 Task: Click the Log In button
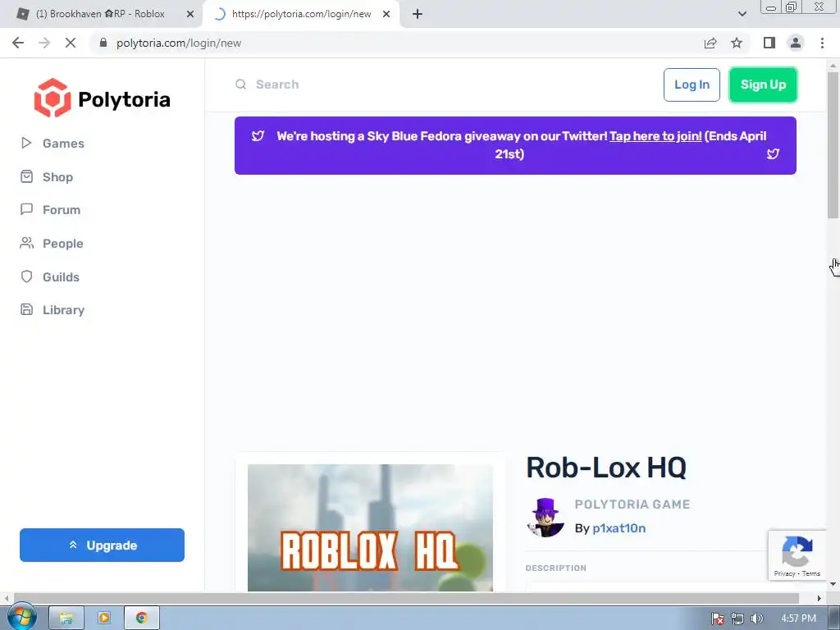(692, 84)
